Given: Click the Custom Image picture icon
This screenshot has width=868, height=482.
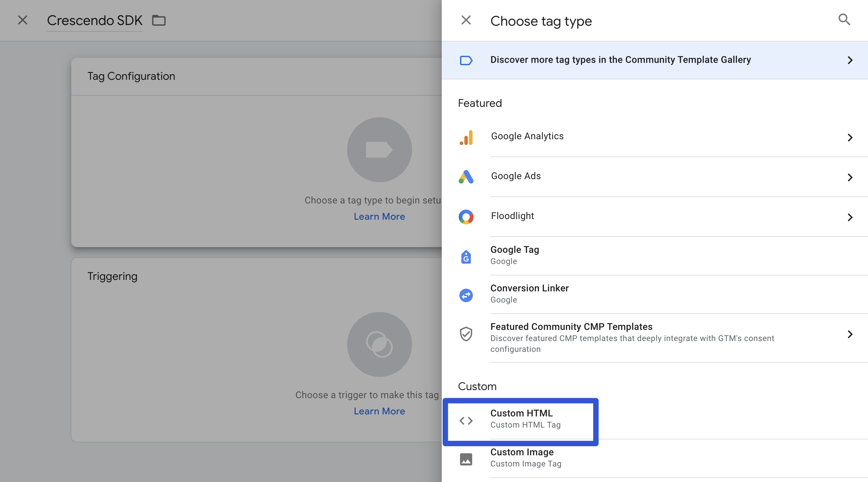Looking at the screenshot, I should click(x=466, y=459).
